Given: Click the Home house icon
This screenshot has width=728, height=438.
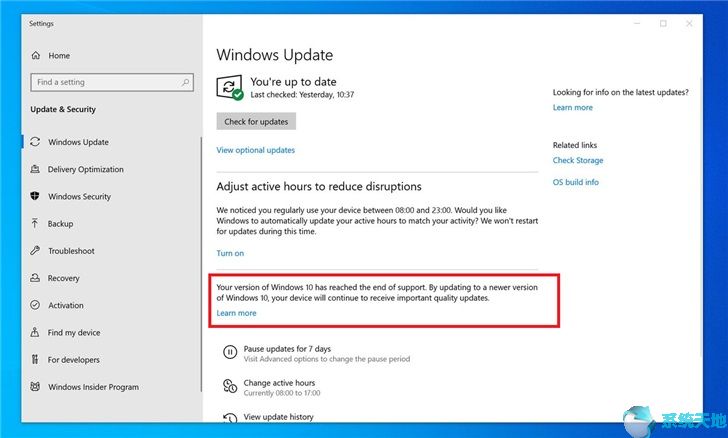Looking at the screenshot, I should pyautogui.click(x=36, y=55).
